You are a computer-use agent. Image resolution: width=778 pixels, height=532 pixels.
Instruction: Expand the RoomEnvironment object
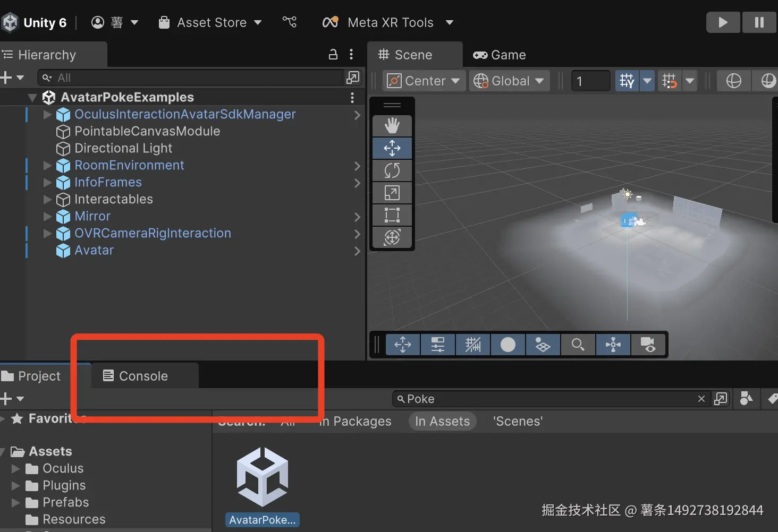coord(47,166)
